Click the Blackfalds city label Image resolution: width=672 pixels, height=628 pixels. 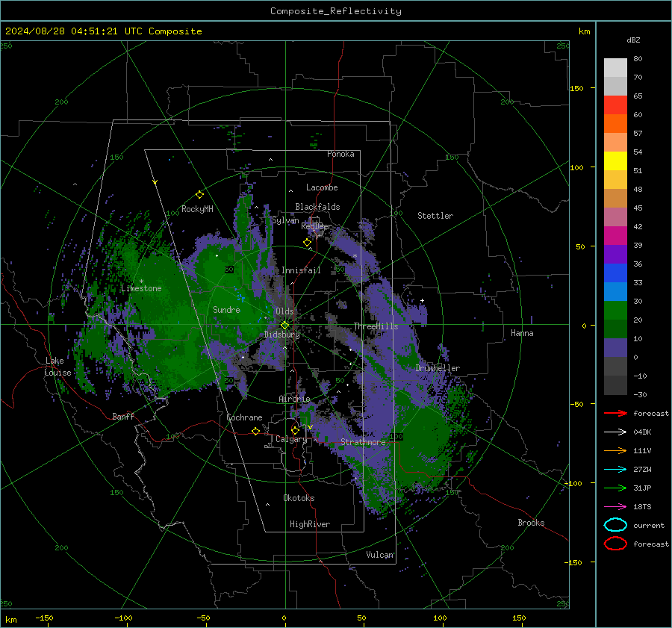[x=317, y=207]
